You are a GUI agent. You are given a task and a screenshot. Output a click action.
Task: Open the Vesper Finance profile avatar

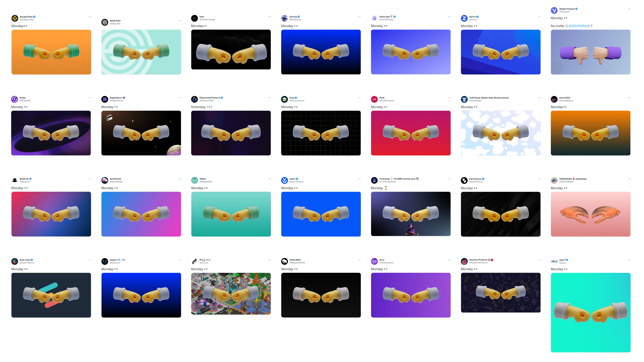pos(554,10)
